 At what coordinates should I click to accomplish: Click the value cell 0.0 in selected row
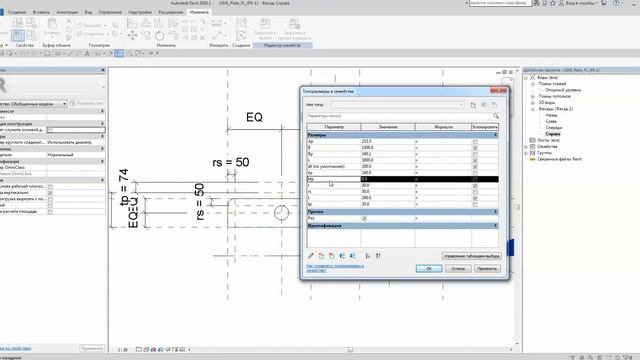[387, 179]
